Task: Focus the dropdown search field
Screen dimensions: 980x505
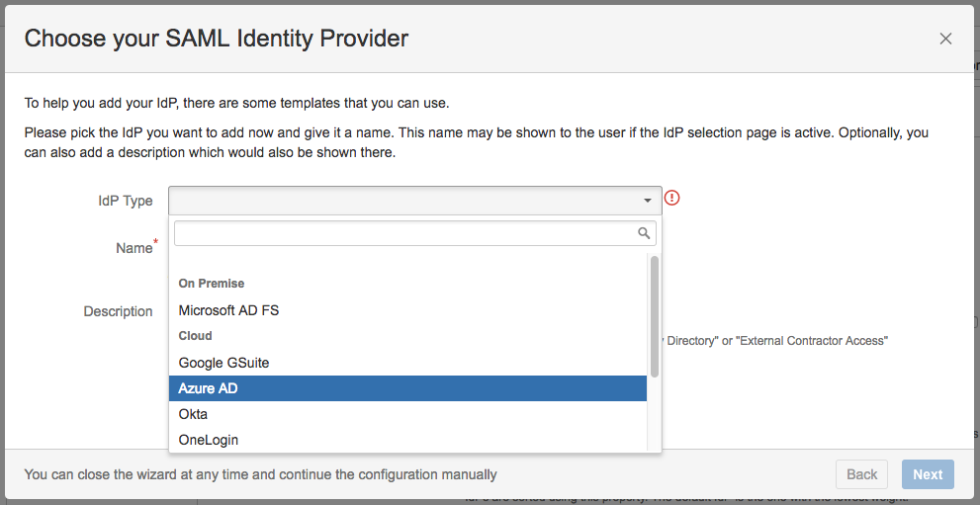Action: click(x=415, y=233)
